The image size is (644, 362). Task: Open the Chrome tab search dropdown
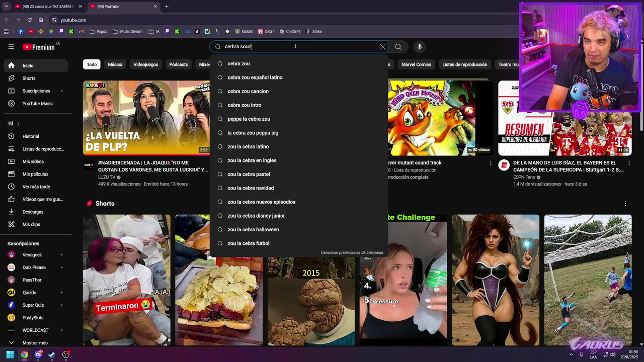pos(7,7)
